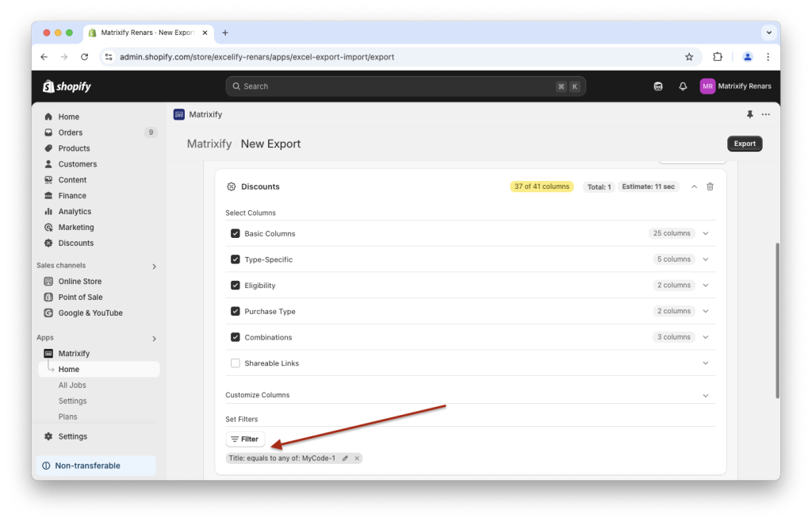Open the Shopify Search bar
The width and height of the screenshot is (812, 522).
coord(406,86)
